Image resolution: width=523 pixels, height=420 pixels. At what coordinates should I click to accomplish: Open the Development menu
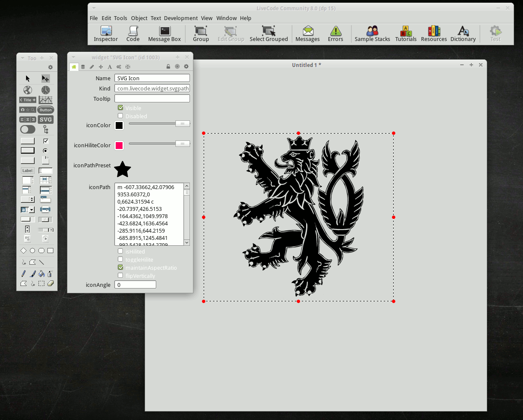pos(181,18)
